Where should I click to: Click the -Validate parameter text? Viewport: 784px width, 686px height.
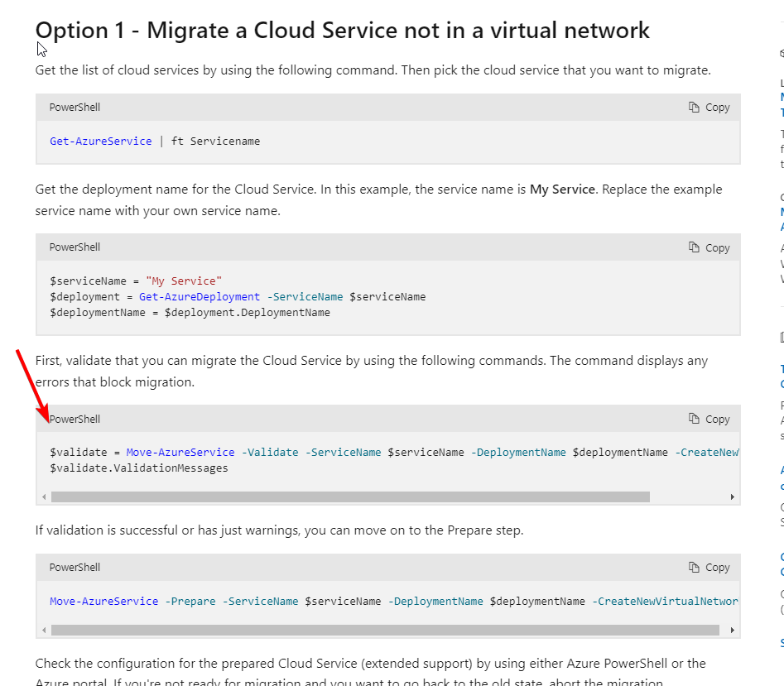click(x=270, y=453)
